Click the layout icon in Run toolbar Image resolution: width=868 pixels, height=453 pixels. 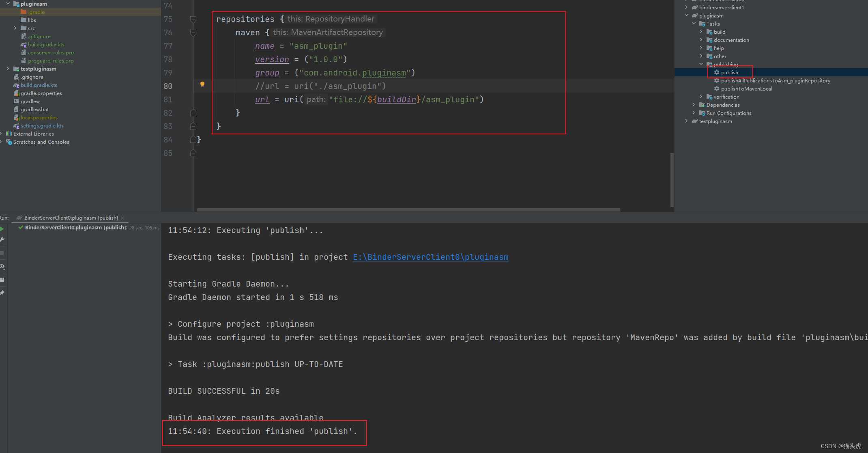coord(2,280)
